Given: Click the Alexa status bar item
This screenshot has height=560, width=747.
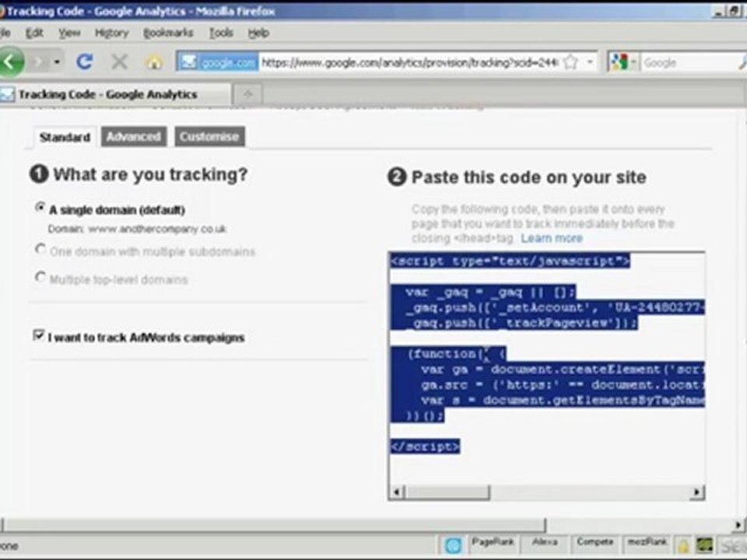Looking at the screenshot, I should 545,542.
